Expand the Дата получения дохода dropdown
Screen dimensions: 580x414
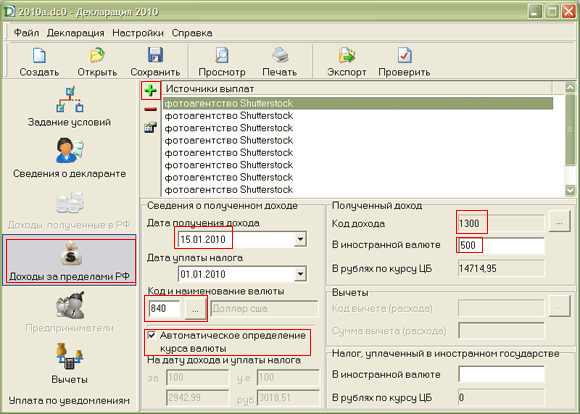pyautogui.click(x=300, y=239)
